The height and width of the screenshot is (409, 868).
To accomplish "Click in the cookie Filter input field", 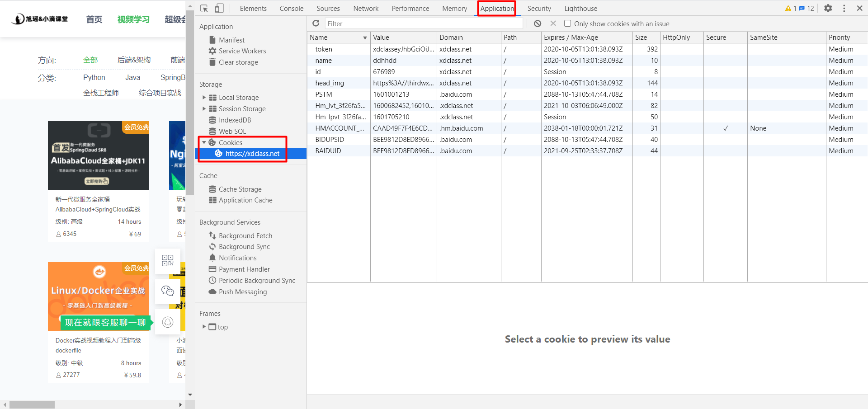I will (x=424, y=24).
